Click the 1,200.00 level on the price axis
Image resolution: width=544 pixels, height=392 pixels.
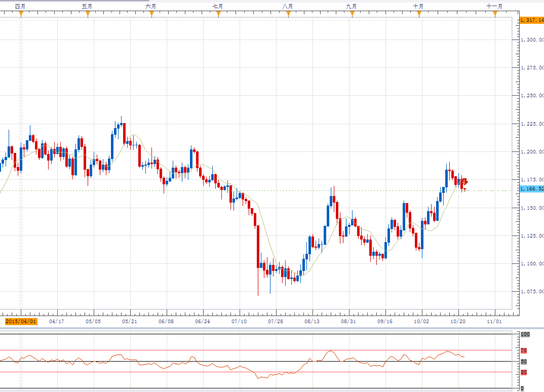[532, 151]
